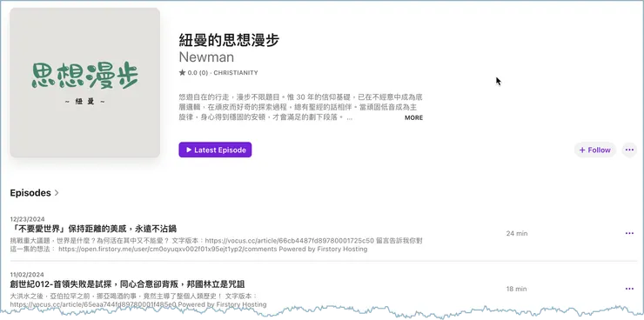
Task: Click the 18 min duration label
Action: [516, 289]
